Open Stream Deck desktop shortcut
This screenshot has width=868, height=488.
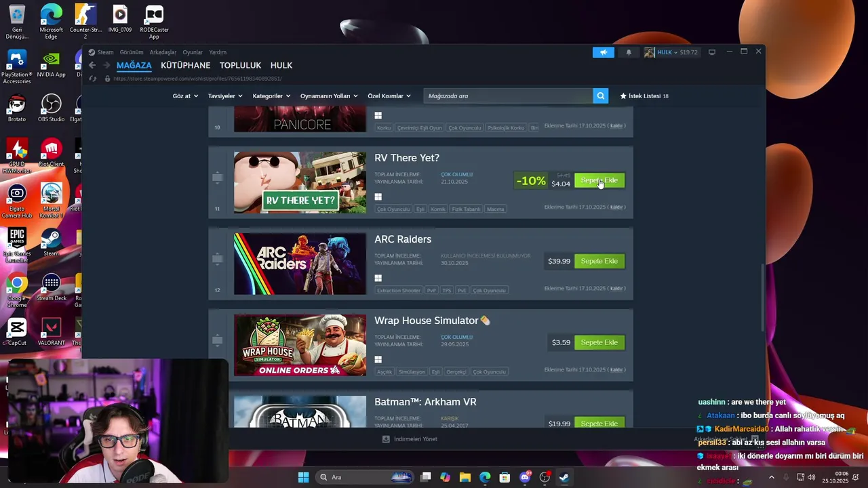pos(51,287)
